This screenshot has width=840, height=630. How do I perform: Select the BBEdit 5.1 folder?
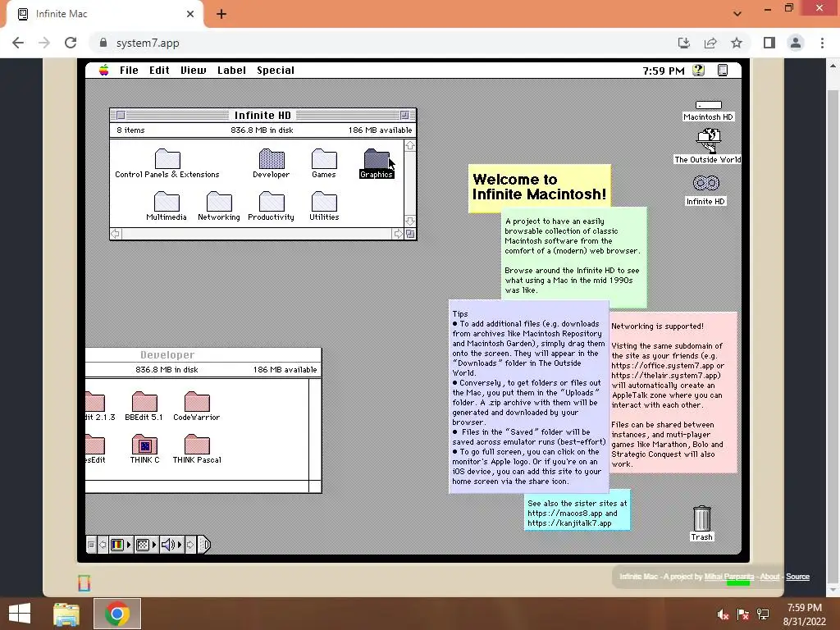coord(144,402)
